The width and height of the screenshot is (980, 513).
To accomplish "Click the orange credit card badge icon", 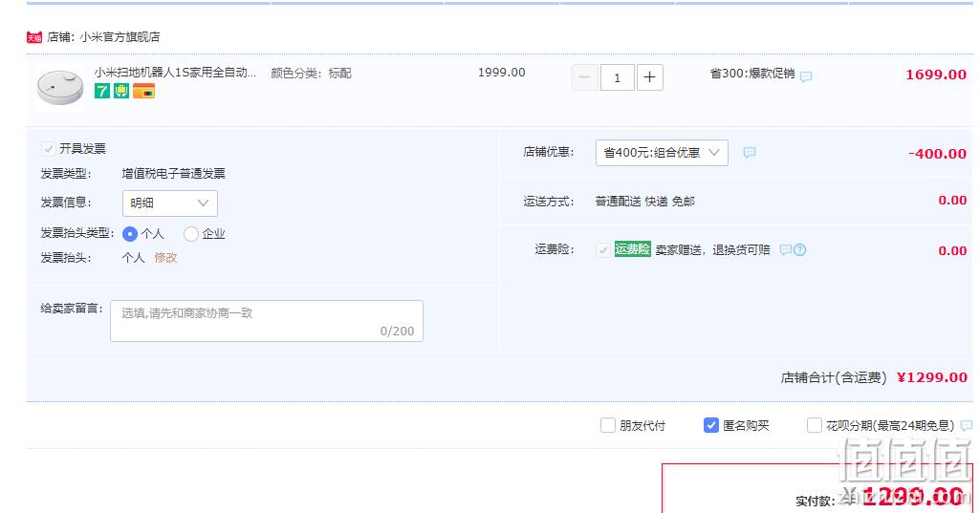I will pyautogui.click(x=143, y=91).
